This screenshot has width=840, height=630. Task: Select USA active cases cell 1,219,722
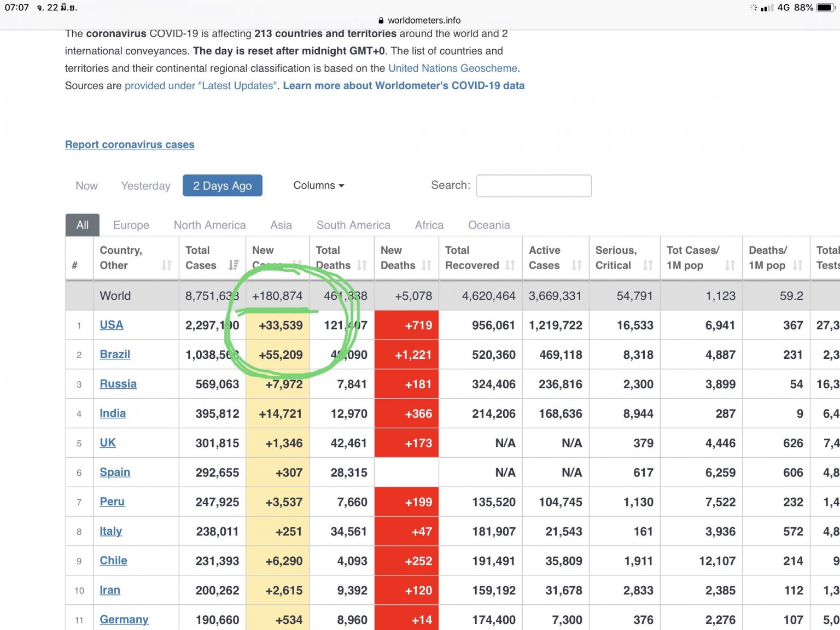click(556, 325)
